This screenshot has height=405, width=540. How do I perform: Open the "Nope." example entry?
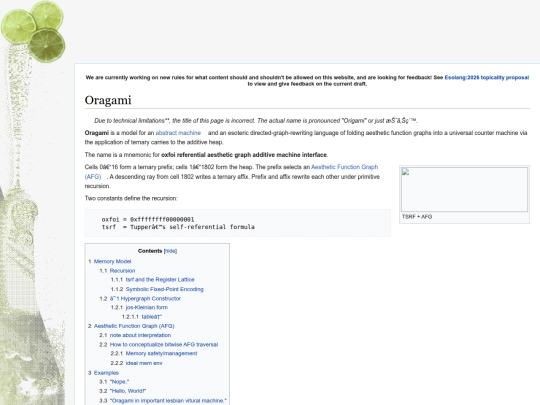119,382
